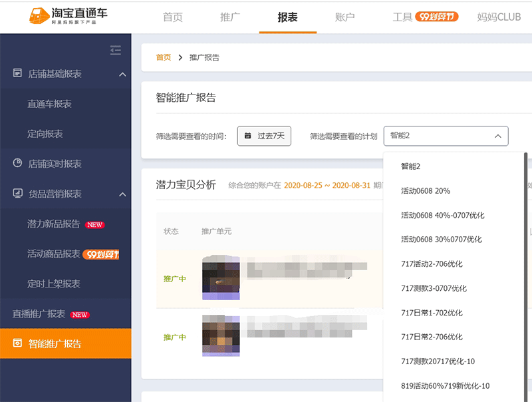Collapse the 店铺基础报表 section chevron
The width and height of the screenshot is (532, 402).
coord(122,74)
